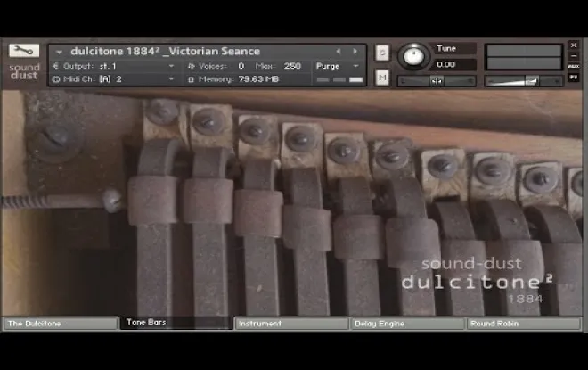The image size is (588, 370).
Task: Go to the previous preset with left arrow
Action: coord(339,52)
